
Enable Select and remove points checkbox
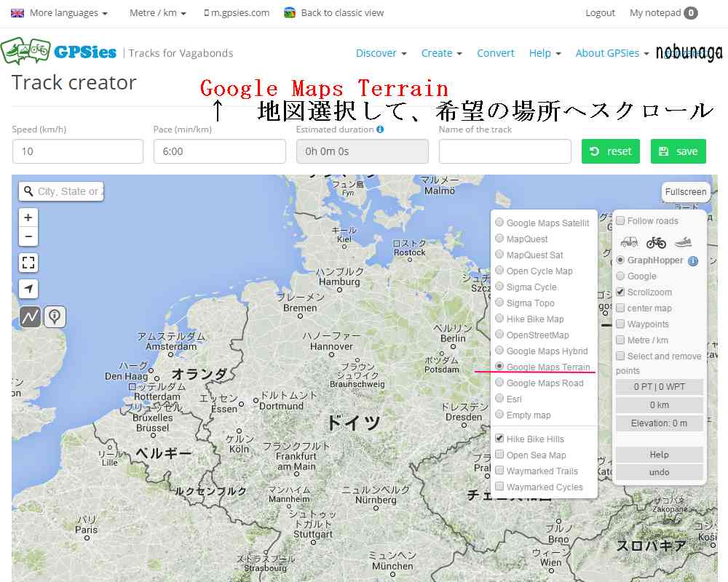(620, 356)
